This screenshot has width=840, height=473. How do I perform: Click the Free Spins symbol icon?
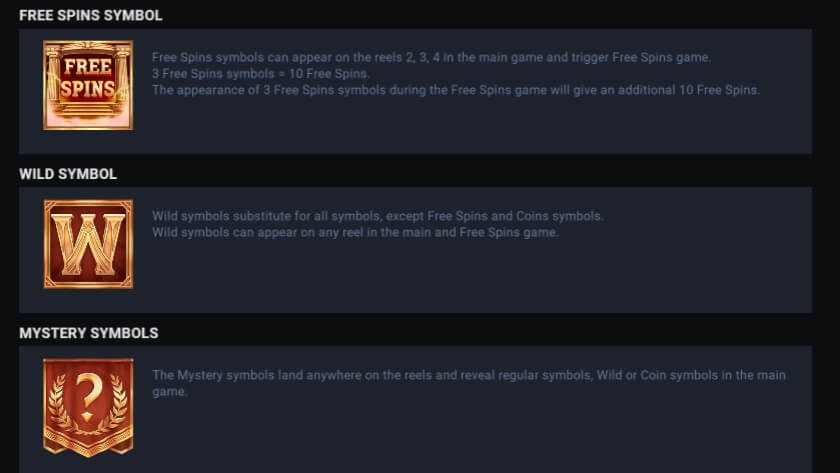pos(88,85)
